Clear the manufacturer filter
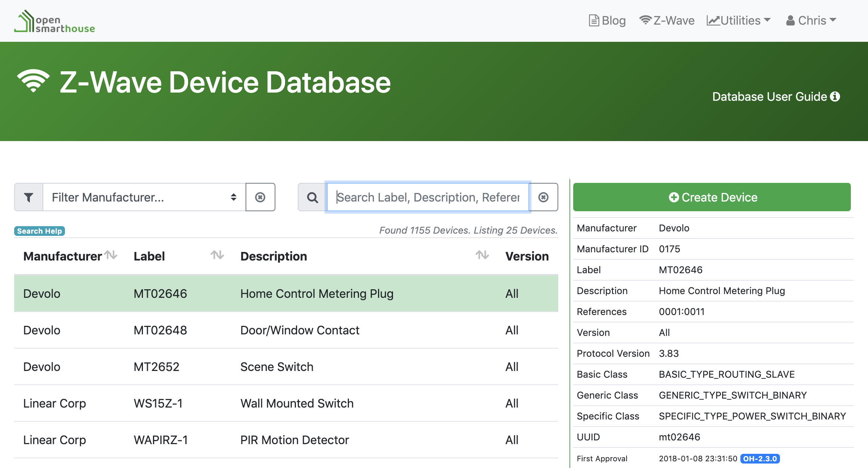This screenshot has width=868, height=468. tap(260, 197)
